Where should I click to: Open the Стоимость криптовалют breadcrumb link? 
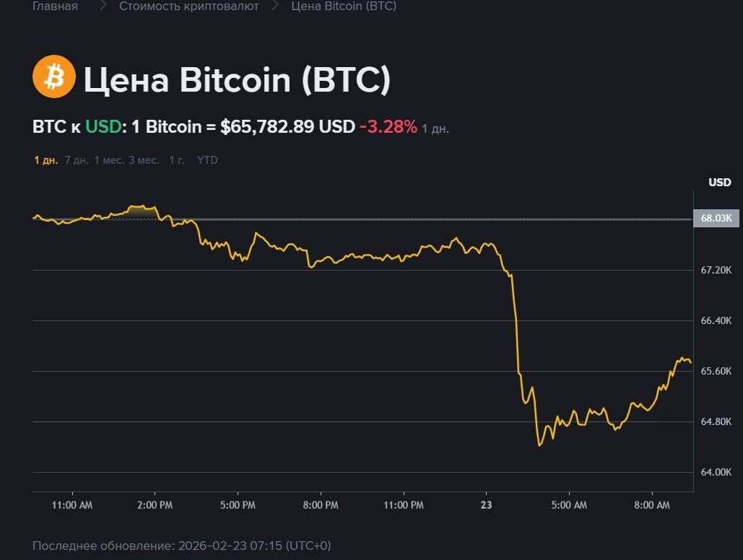click(188, 6)
